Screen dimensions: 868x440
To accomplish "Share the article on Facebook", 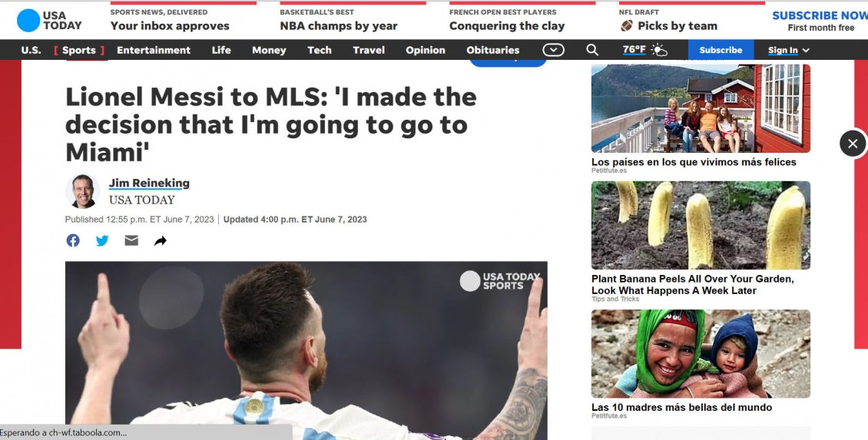I will click(x=73, y=241).
